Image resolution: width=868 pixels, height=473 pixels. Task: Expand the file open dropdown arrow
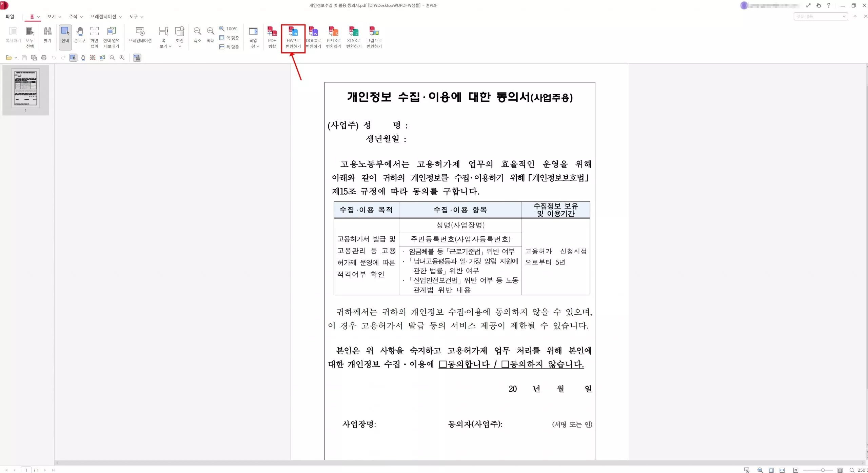pyautogui.click(x=15, y=58)
